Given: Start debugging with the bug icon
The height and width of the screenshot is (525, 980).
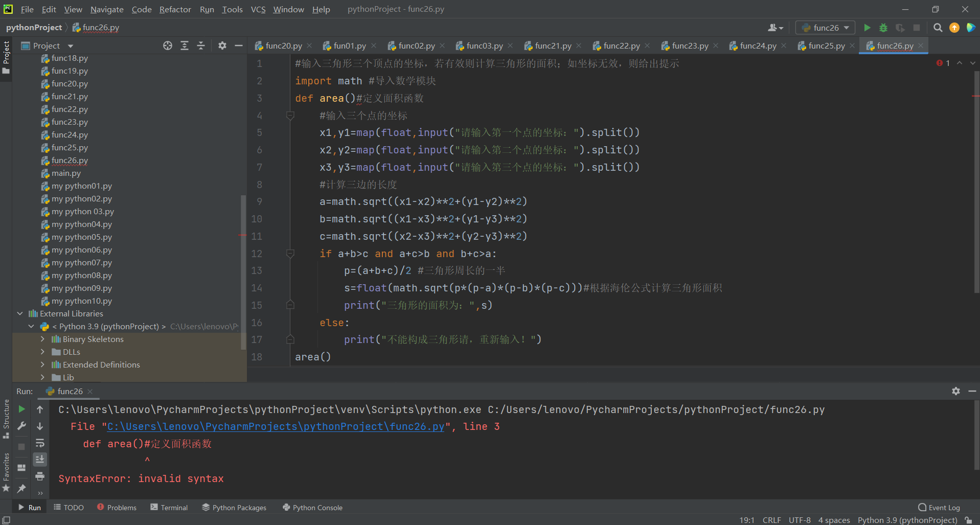Looking at the screenshot, I should click(883, 28).
